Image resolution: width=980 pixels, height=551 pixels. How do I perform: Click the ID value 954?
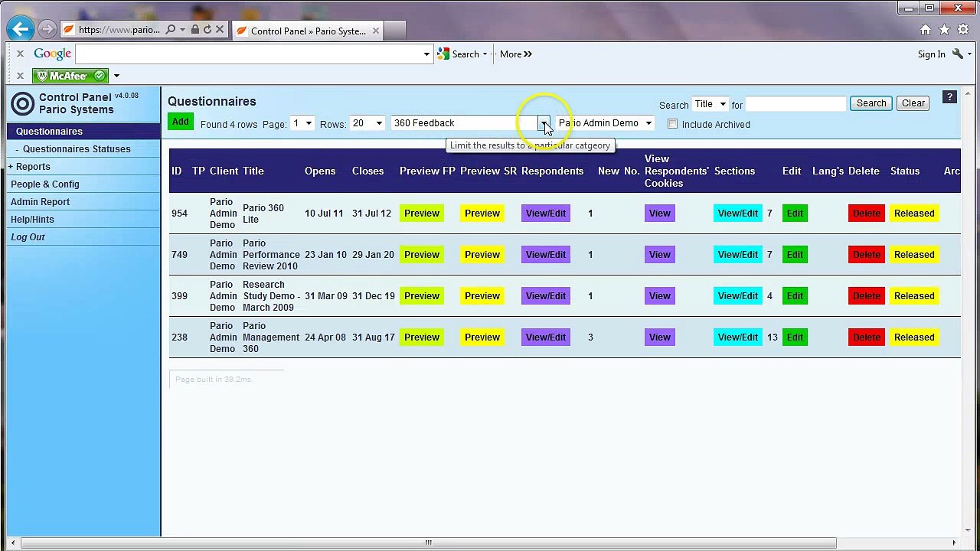click(179, 214)
